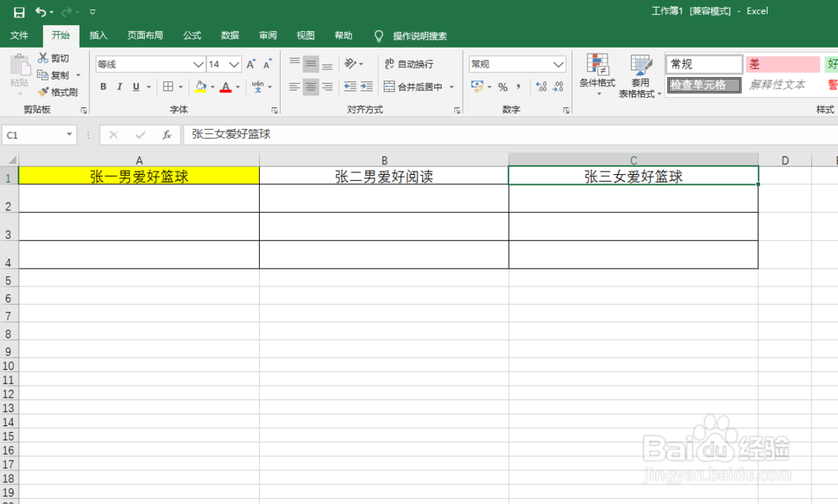This screenshot has height=504, width=838.
Task: Toggle bold formatting
Action: click(x=103, y=86)
